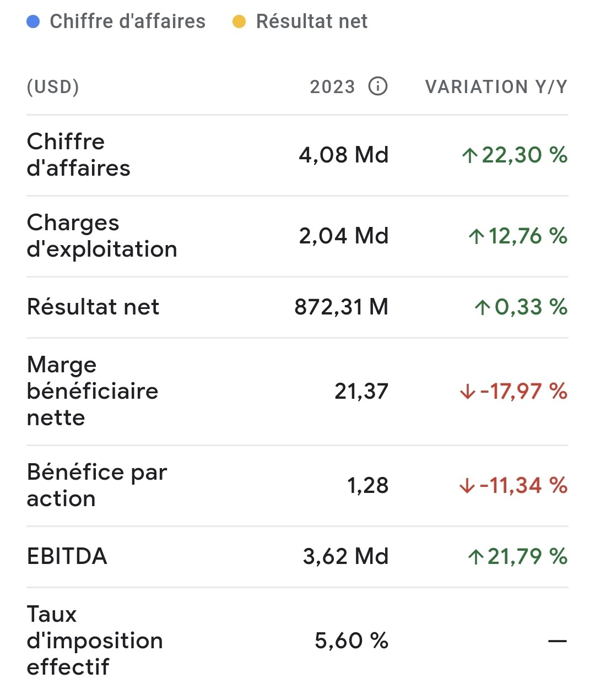Open the info icon beside 2023

click(378, 86)
